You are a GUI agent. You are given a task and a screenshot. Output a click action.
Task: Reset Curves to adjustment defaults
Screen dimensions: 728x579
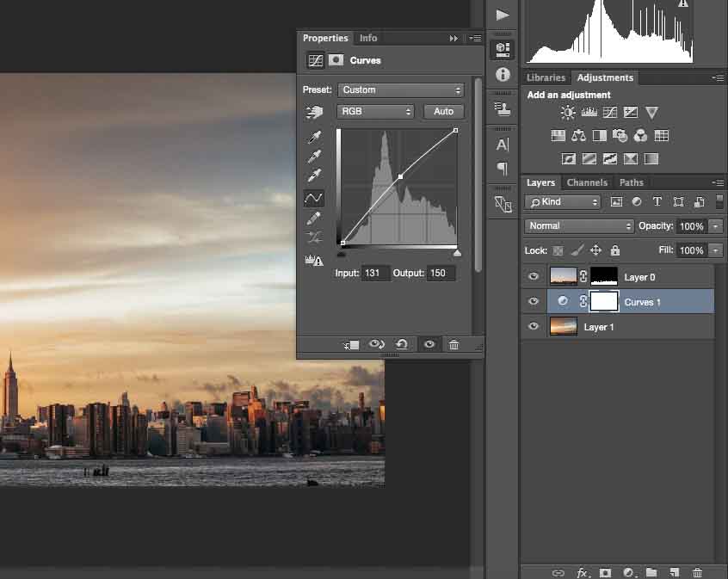pyautogui.click(x=402, y=344)
